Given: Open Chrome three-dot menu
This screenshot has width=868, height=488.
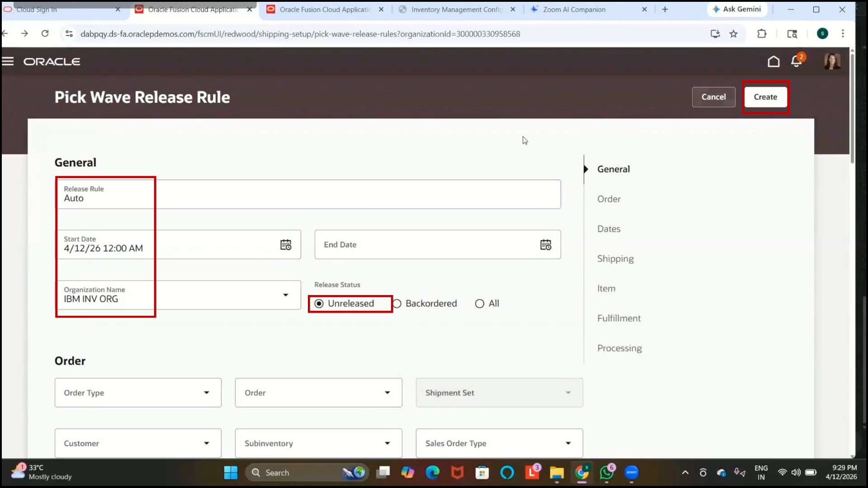Looking at the screenshot, I should coord(843,34).
